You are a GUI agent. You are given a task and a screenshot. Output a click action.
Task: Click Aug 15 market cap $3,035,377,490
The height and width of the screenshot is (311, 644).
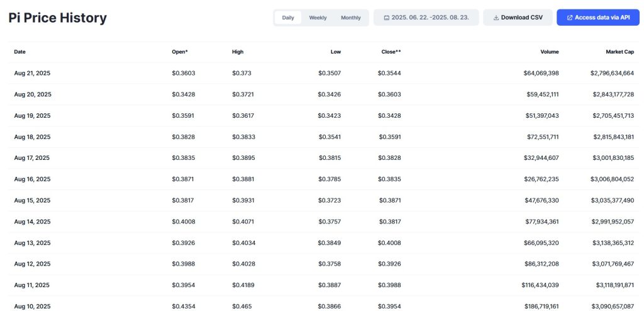[x=613, y=200]
